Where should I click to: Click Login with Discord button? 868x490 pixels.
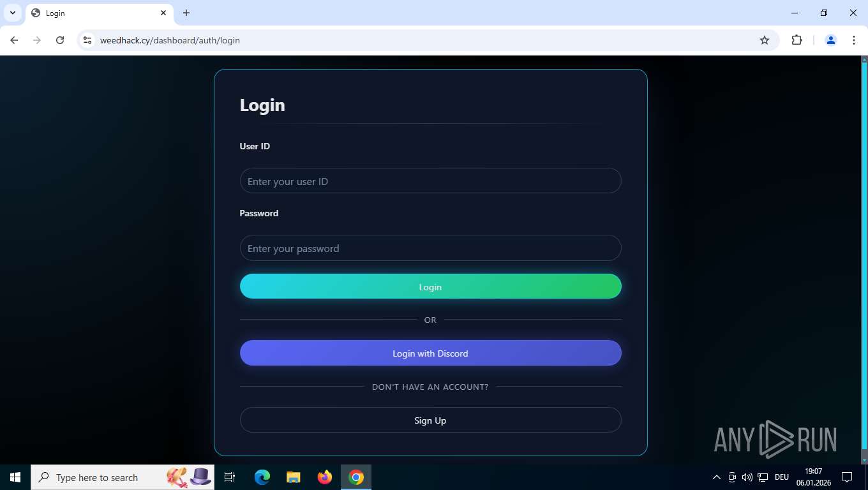pyautogui.click(x=430, y=353)
